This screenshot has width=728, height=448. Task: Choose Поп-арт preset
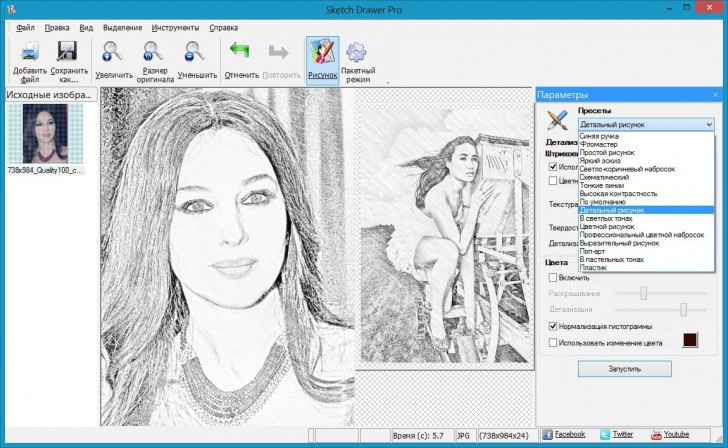pos(646,251)
